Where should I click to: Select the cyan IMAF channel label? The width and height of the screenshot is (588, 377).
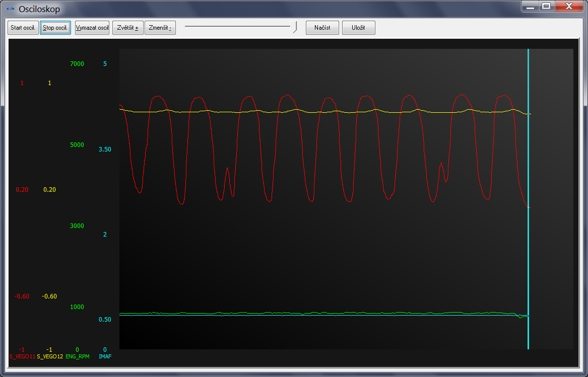point(105,356)
